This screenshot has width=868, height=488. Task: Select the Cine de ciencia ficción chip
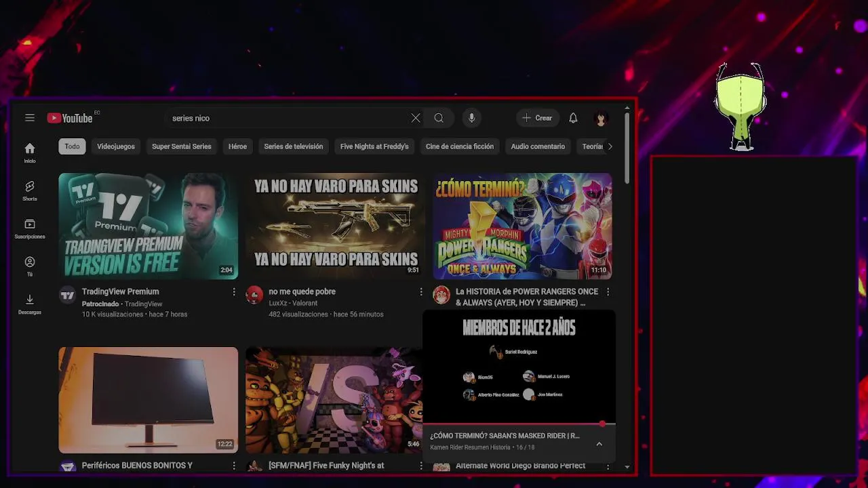[x=460, y=146]
